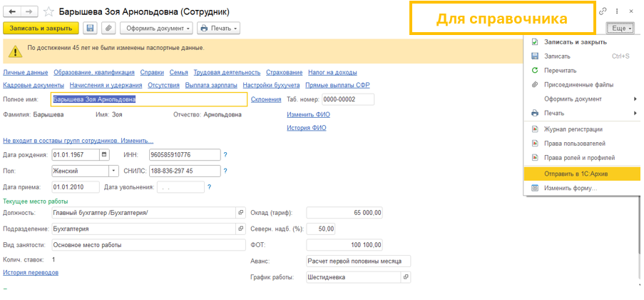Click the yellow warning triangle icon
Image resolution: width=644 pixels, height=300 pixels.
tap(16, 51)
